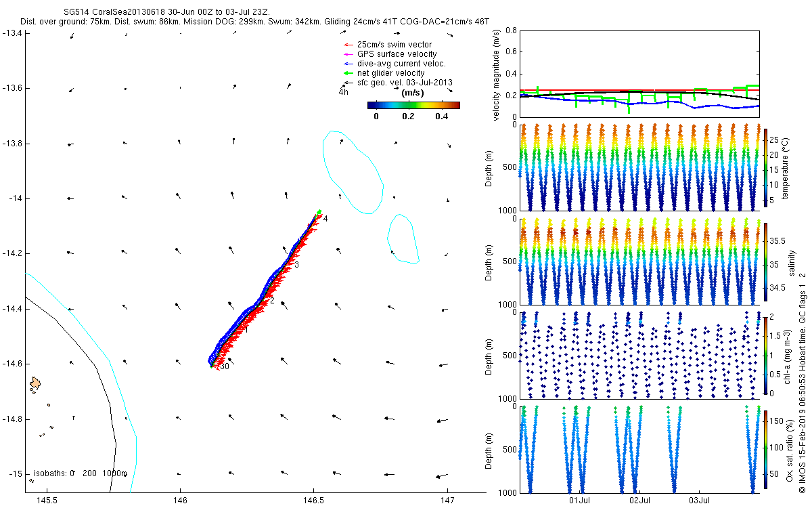
Task: Click the day marker '2' on the glider track
Action: tap(272, 300)
